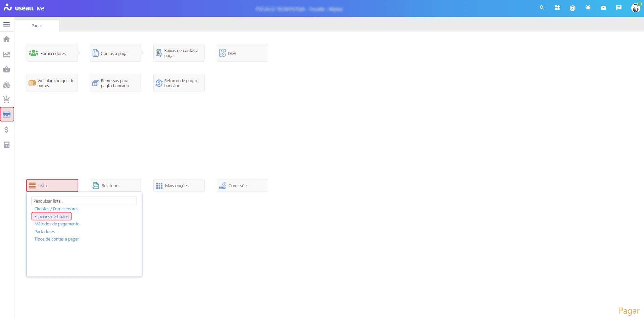Open Métodos de pagamento list
The image size is (644, 318).
click(57, 224)
